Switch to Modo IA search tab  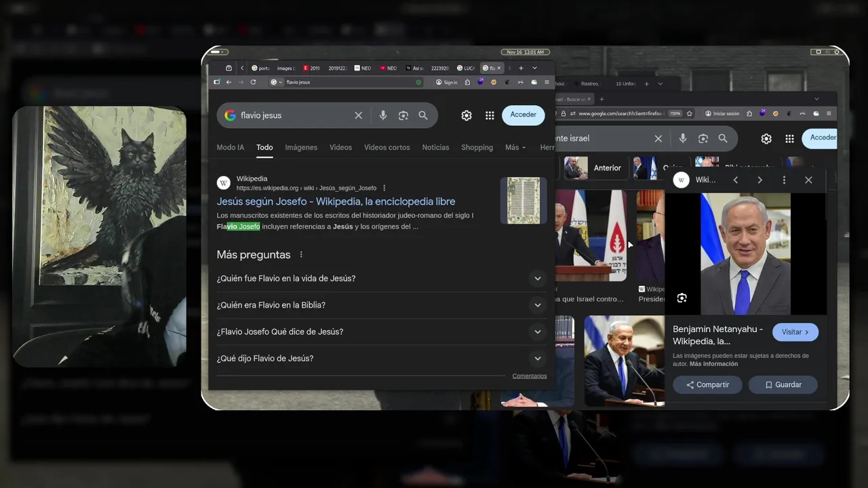(x=231, y=147)
